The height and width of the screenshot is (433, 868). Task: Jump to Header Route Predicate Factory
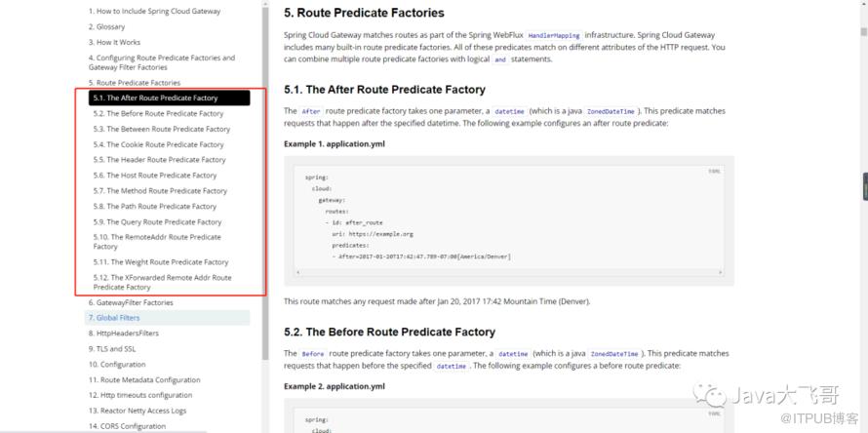click(x=159, y=160)
